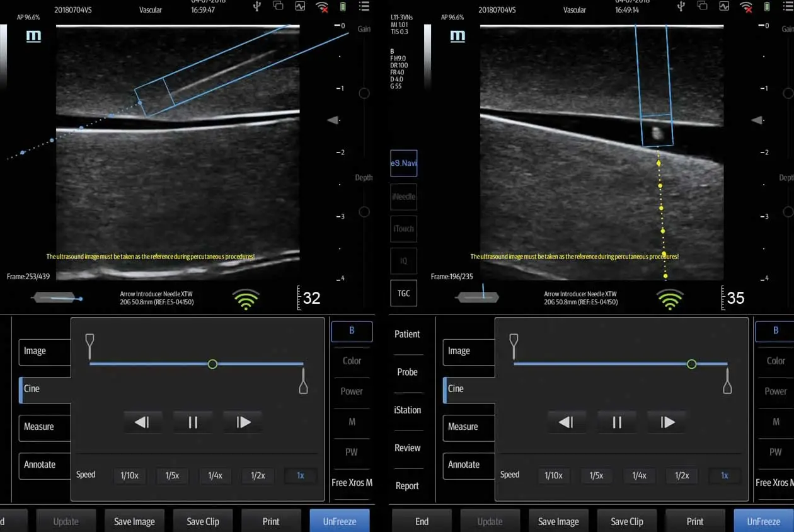This screenshot has width=794, height=532.
Task: Step forward one frame in the right cine panel
Action: click(x=667, y=422)
